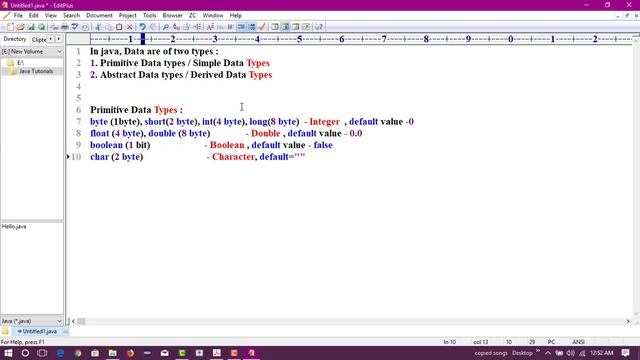Image resolution: width=640 pixels, height=360 pixels.
Task: Open the Windows Start menu
Action: pos(8,353)
